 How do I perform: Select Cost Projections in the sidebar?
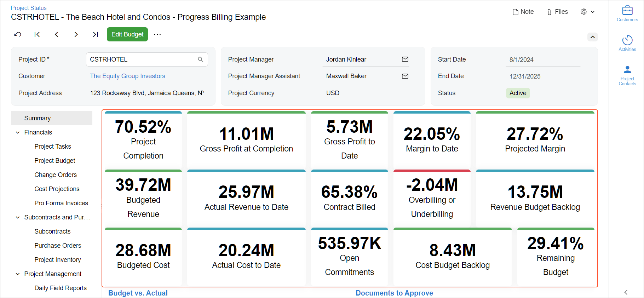(x=57, y=189)
